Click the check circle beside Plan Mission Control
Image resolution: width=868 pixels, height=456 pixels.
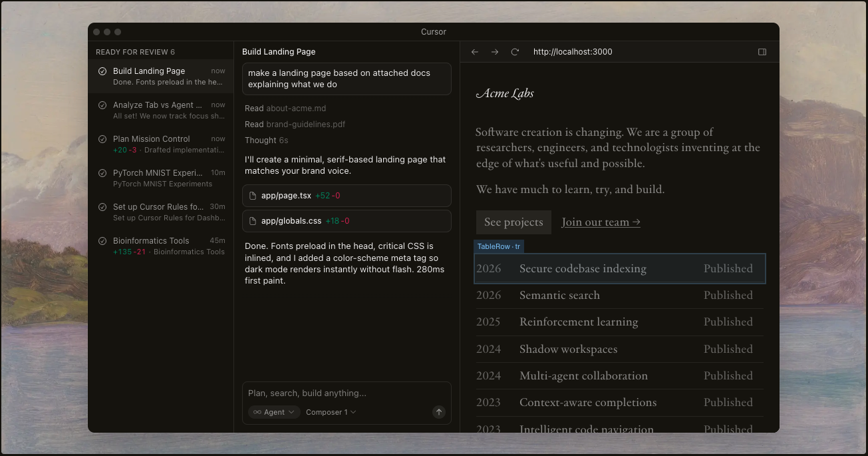pos(102,139)
